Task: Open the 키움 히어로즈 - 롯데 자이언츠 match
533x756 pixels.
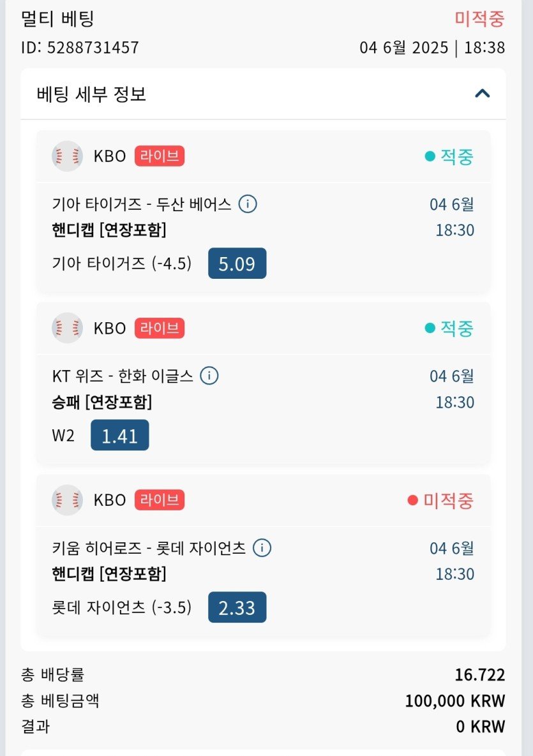Action: [149, 547]
